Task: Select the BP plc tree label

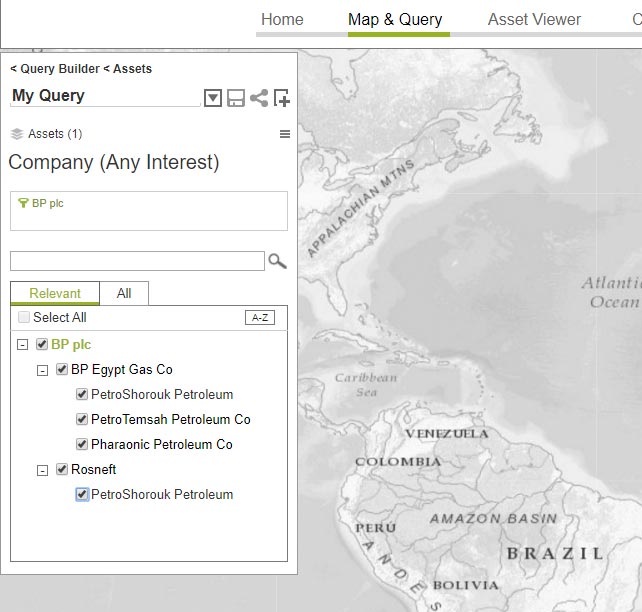Action: tap(71, 344)
